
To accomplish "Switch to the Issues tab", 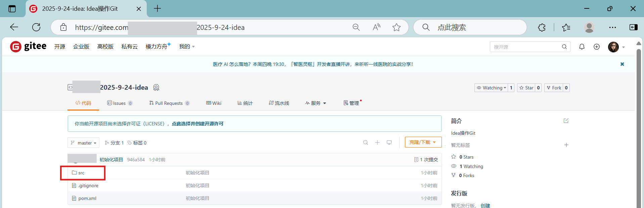I will point(120,103).
